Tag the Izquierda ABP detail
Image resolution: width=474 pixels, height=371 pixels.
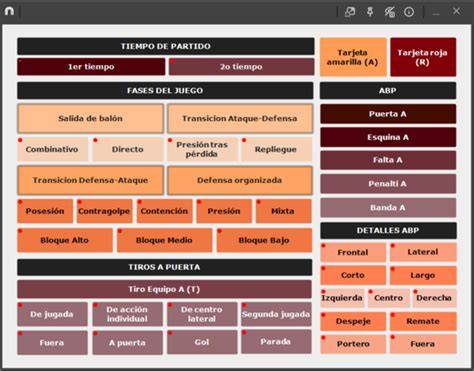342,298
